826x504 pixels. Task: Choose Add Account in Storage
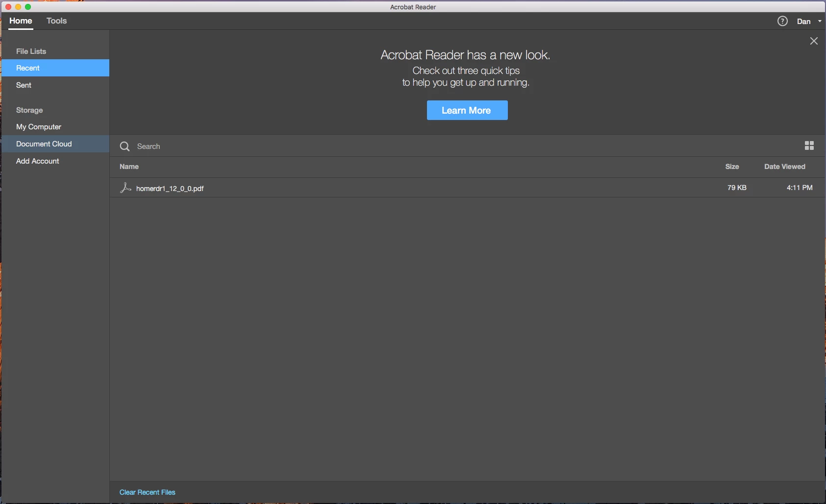(x=55, y=161)
